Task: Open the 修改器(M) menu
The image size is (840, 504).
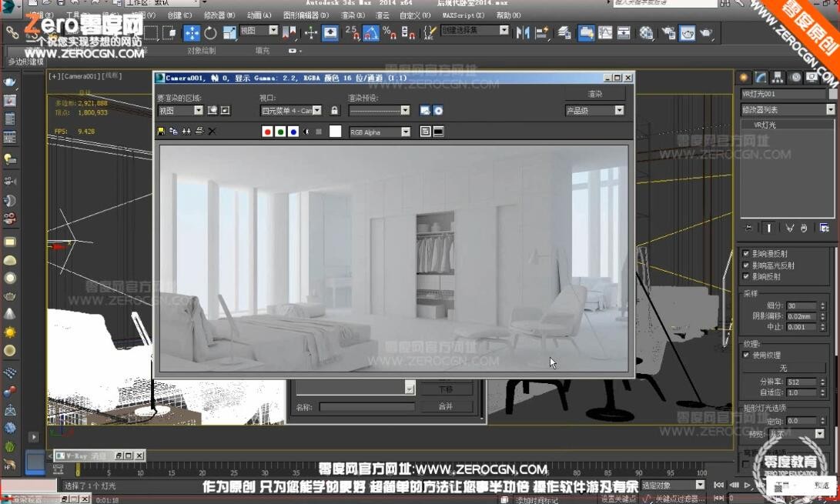Action: [219, 15]
